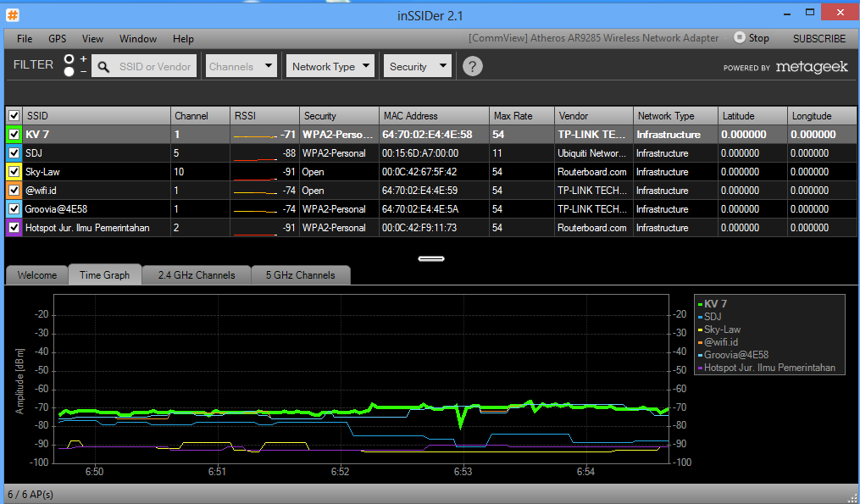This screenshot has height=504, width=860.
Task: Uncheck the KV 7 network checkbox
Action: [14, 135]
